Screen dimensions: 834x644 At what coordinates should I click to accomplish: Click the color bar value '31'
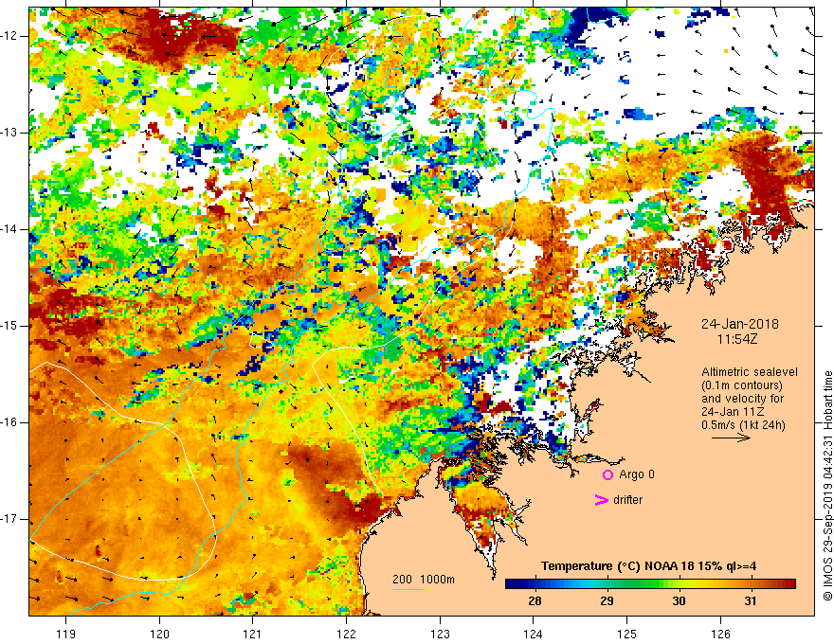point(751,601)
